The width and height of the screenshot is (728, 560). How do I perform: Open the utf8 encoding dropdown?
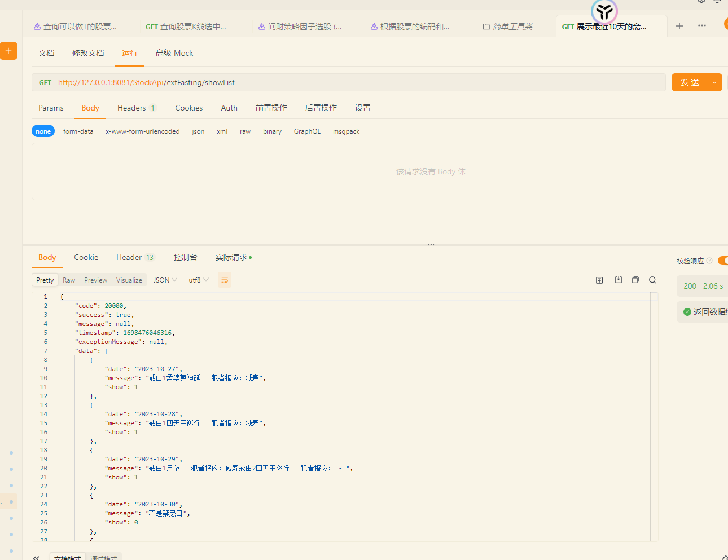199,280
